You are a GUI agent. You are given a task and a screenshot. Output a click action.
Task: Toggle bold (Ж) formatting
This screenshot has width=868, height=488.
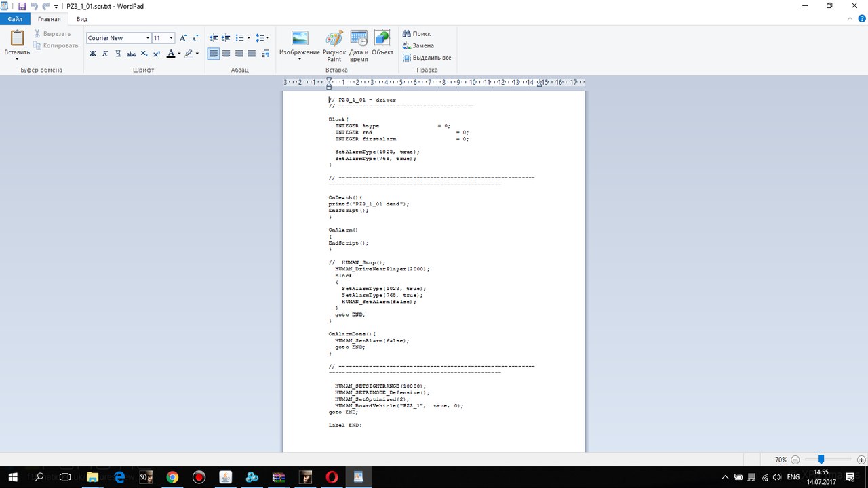click(x=93, y=54)
